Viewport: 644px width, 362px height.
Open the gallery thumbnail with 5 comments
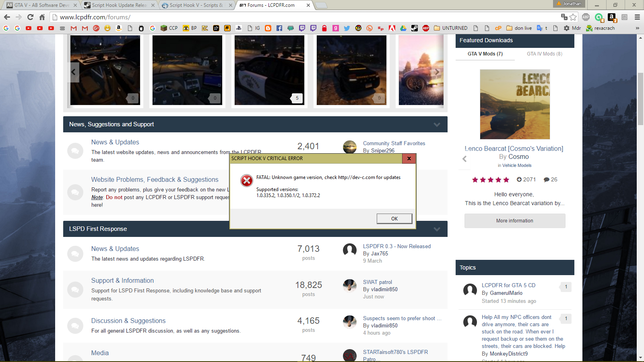pyautogui.click(x=269, y=70)
